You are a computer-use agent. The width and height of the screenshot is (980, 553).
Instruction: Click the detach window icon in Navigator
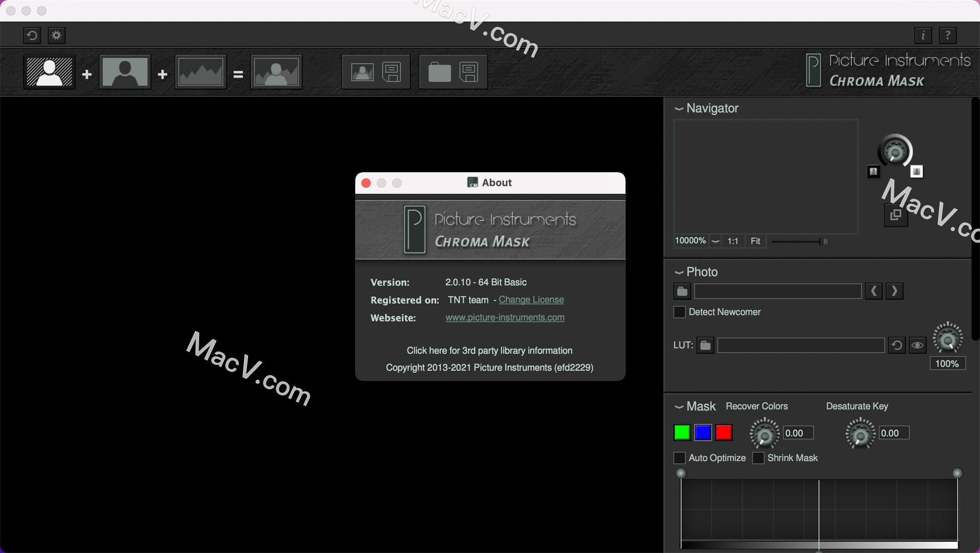tap(896, 215)
